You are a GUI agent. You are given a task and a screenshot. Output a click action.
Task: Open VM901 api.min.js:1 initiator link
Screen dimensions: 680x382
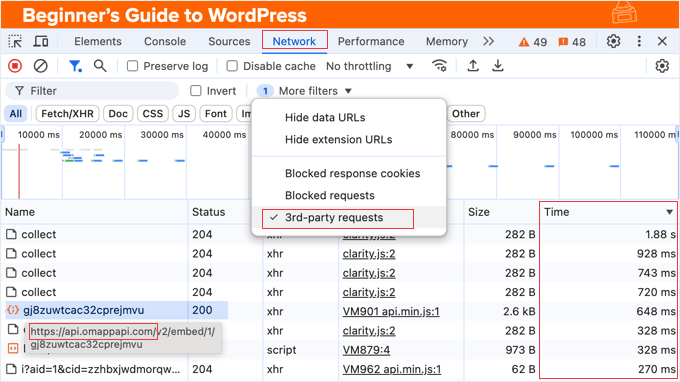(x=391, y=311)
